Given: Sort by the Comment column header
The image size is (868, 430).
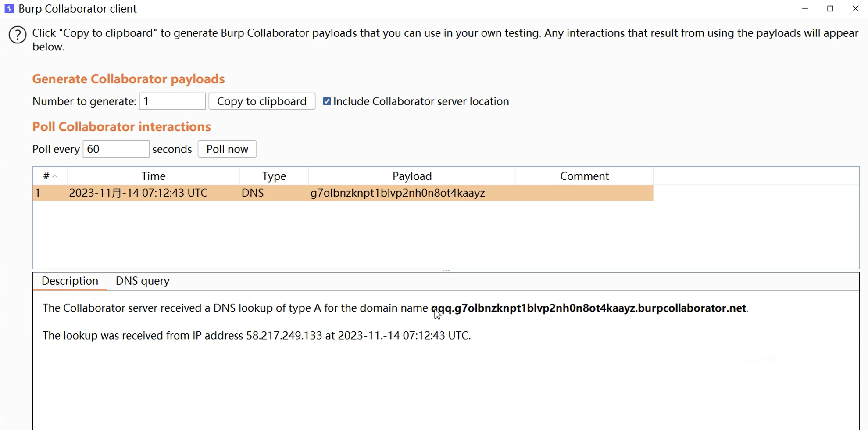Looking at the screenshot, I should [584, 176].
